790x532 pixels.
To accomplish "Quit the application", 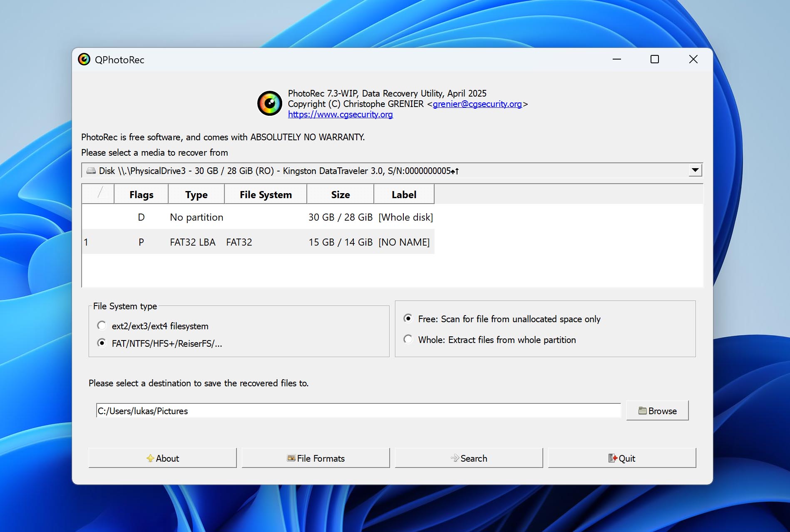I will [x=622, y=458].
